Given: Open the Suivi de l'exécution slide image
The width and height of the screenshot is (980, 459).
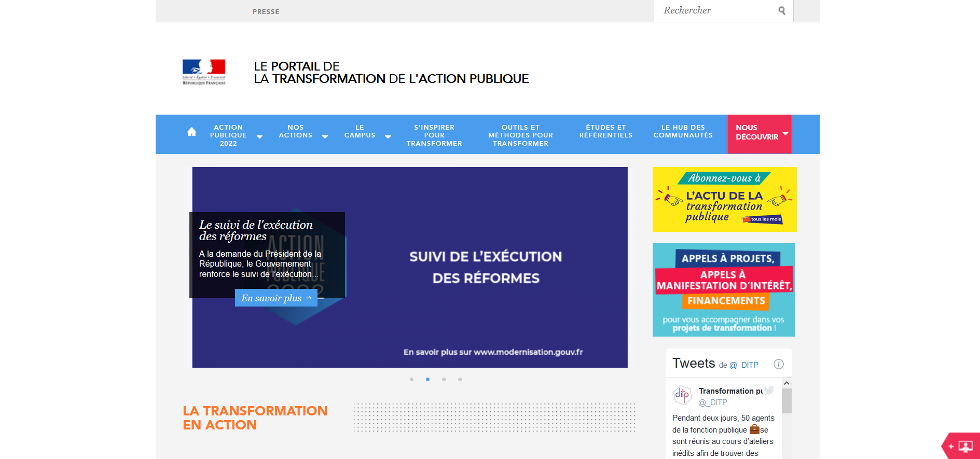Looking at the screenshot, I should pos(410,267).
